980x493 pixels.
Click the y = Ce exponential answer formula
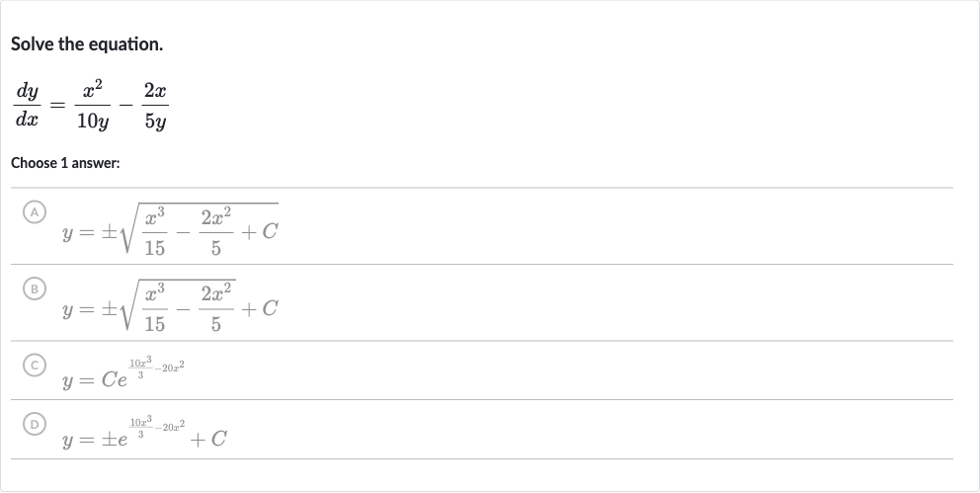click(123, 373)
